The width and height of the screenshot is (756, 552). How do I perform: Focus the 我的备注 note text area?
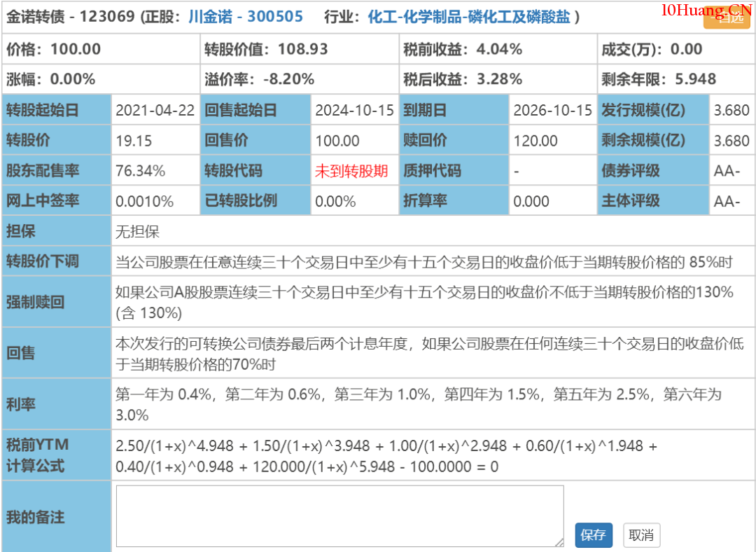click(x=340, y=516)
